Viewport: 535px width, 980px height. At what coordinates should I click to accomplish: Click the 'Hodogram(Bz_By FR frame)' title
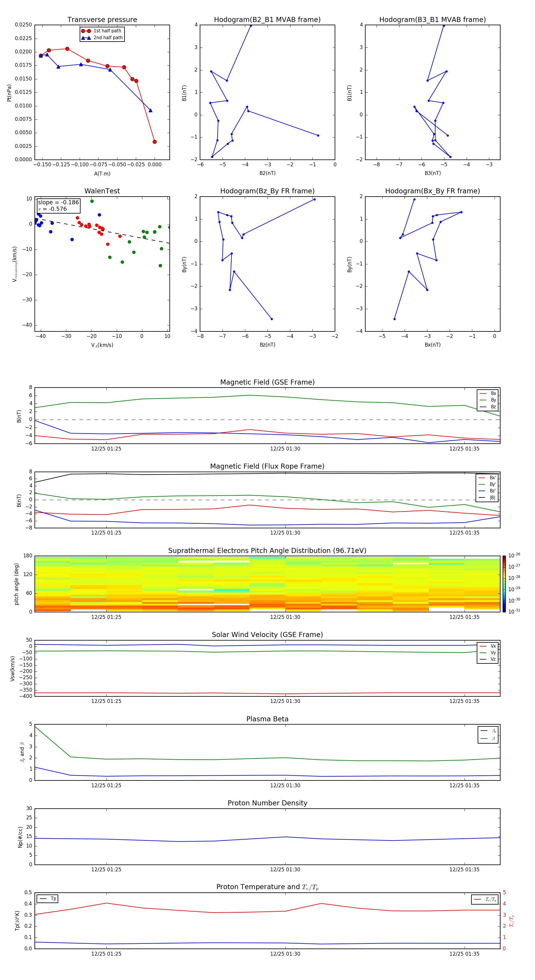coord(267,191)
